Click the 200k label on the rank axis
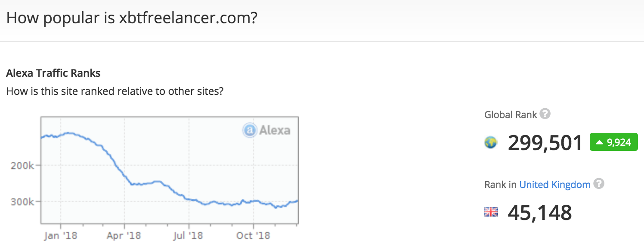Image resolution: width=644 pixels, height=251 pixels. (x=22, y=166)
